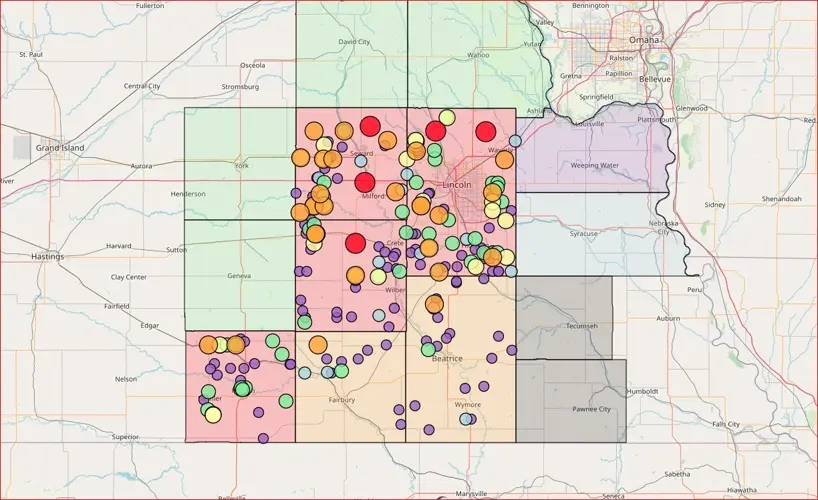The height and width of the screenshot is (500, 818).
Task: Select the Sutton town label
Action: (176, 249)
